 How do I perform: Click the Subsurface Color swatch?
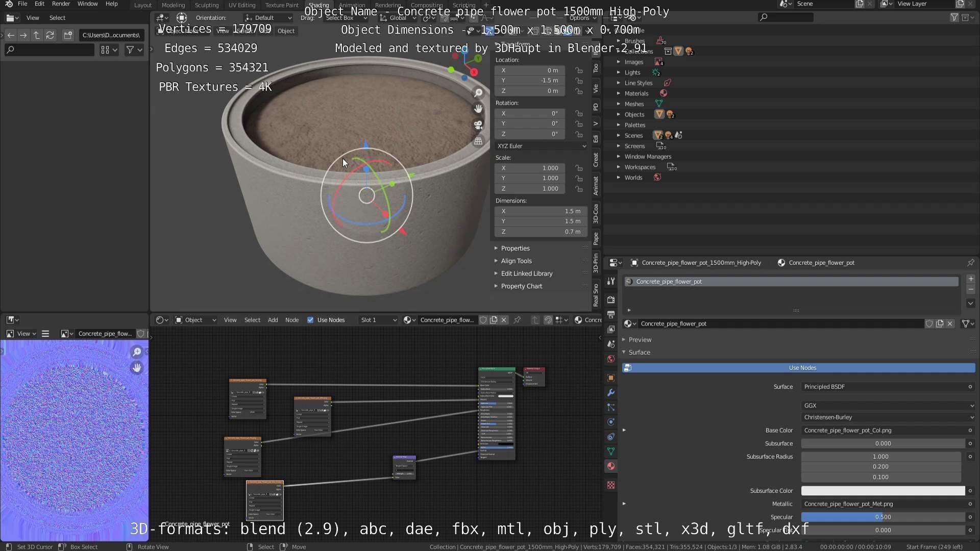click(x=883, y=491)
